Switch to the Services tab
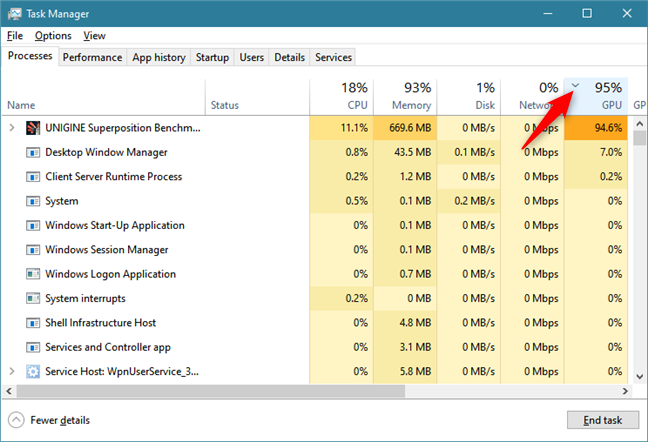 click(x=334, y=57)
